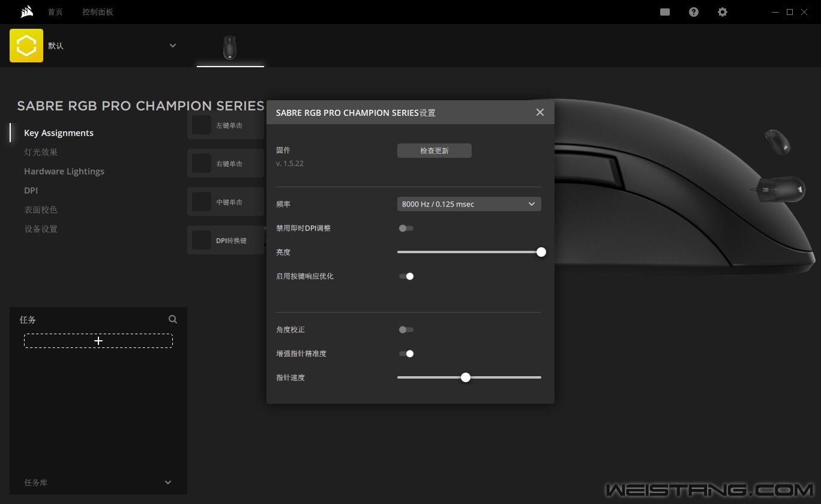Open the polling rate 8000 Hz dropdown

click(x=469, y=204)
